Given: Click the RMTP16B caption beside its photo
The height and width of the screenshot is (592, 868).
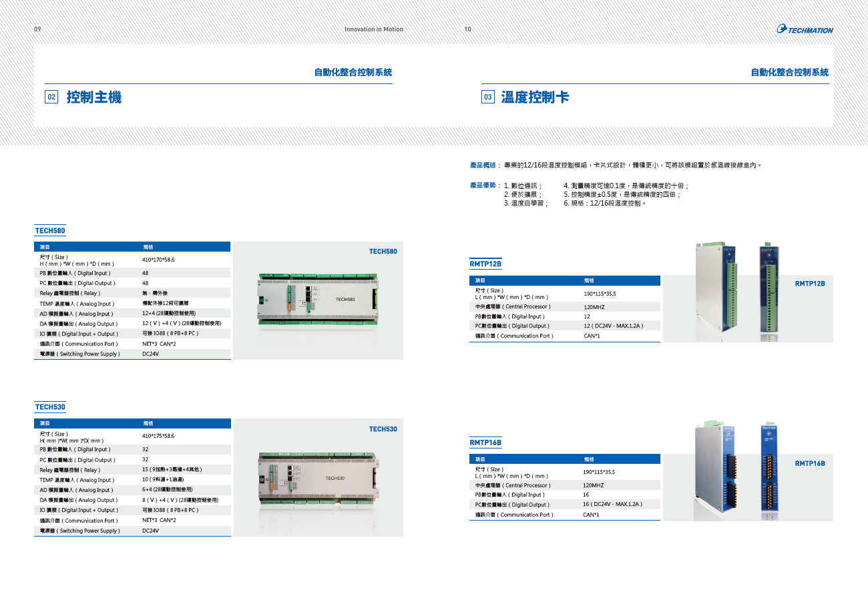Looking at the screenshot, I should 810,463.
